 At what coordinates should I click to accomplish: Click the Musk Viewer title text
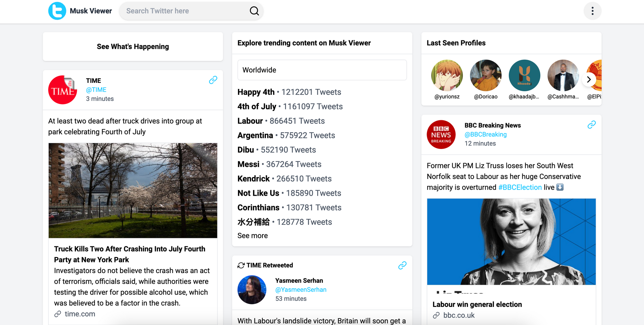[x=91, y=11]
